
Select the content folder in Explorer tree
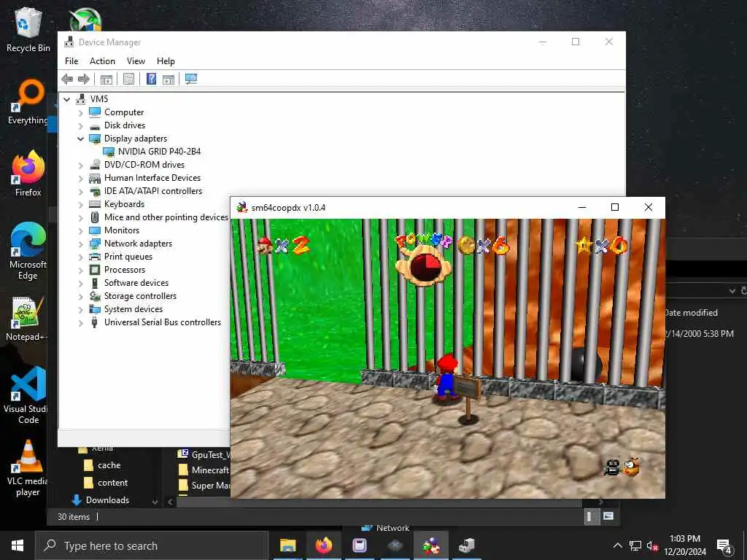(112, 483)
